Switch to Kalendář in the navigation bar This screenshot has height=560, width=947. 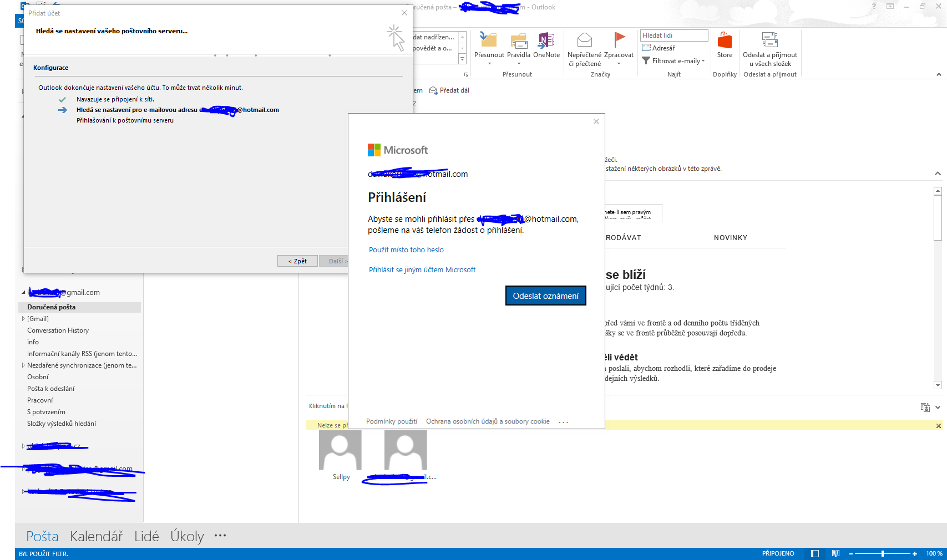coord(97,536)
